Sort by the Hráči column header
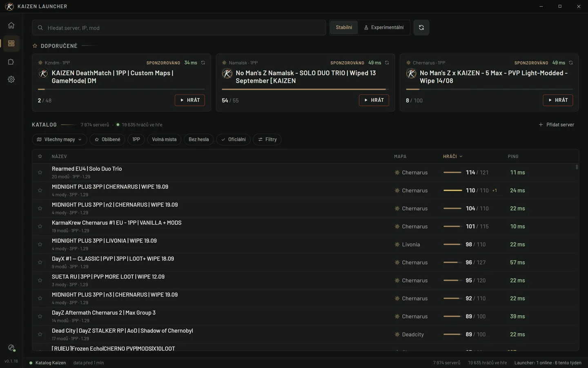This screenshot has height=368, width=588. point(452,157)
